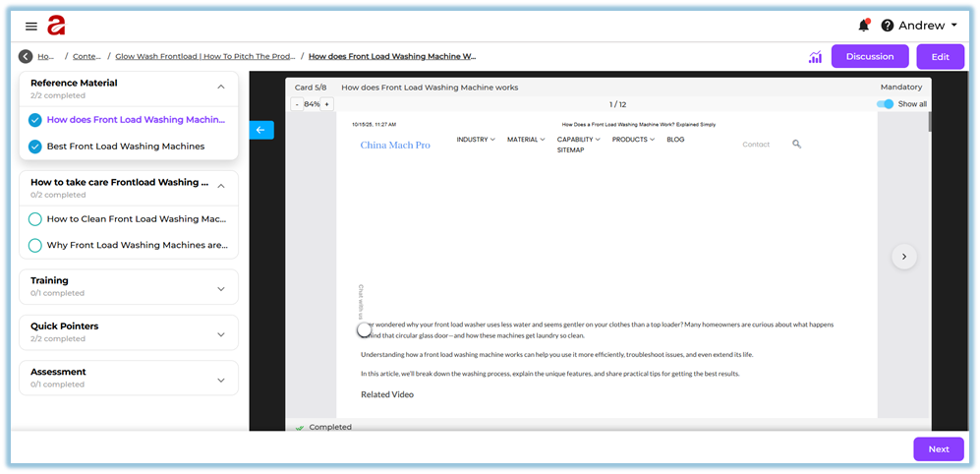
Task: Select 'Best Front Load Washing Machines' item
Action: pos(125,147)
